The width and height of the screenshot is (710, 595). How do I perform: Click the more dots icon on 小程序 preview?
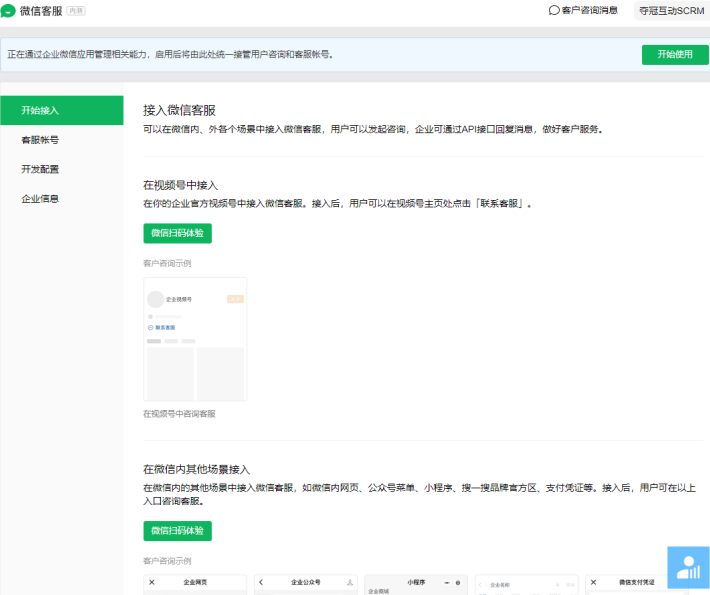(x=445, y=582)
